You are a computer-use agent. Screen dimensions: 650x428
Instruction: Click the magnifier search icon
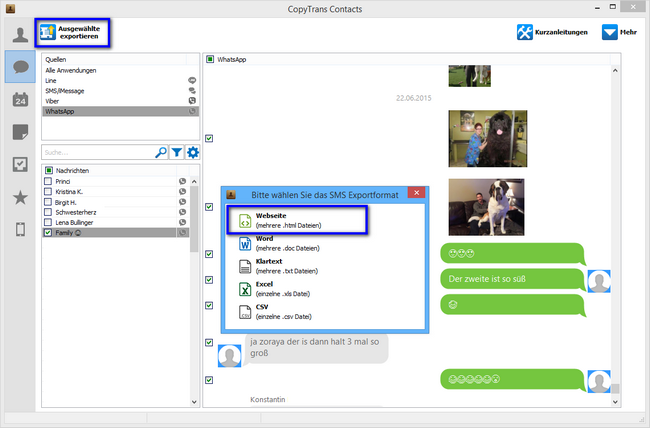pyautogui.click(x=161, y=152)
